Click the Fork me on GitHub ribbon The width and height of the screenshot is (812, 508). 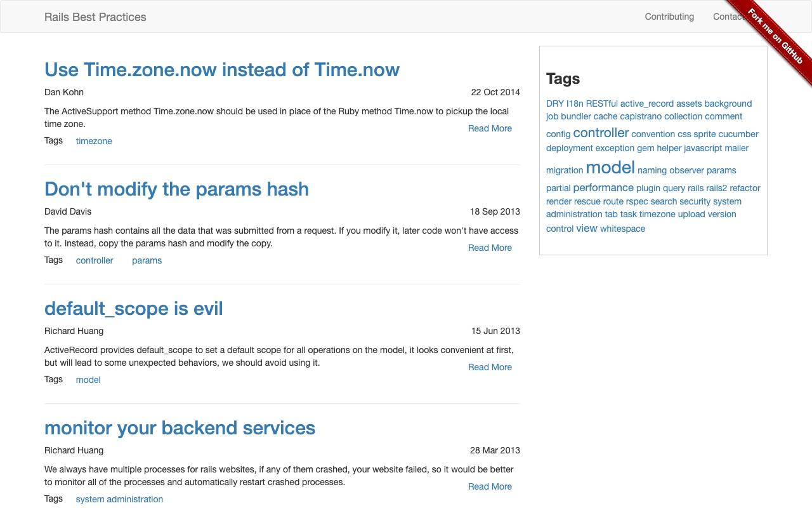point(775,36)
